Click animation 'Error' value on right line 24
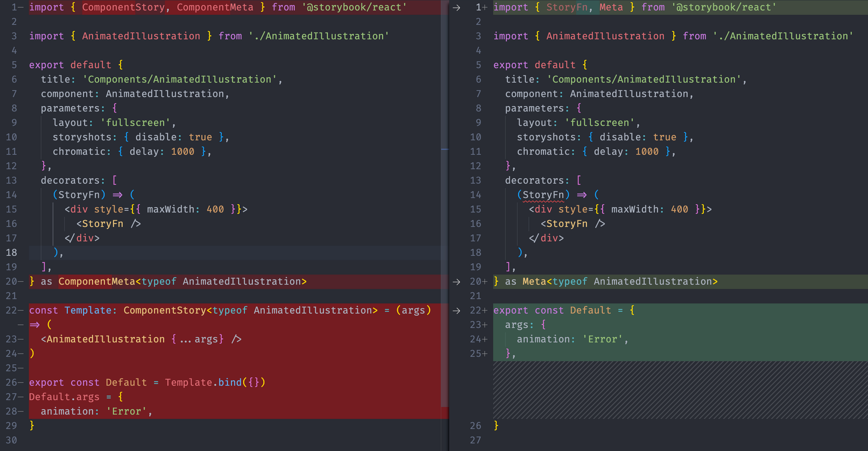This screenshot has width=868, height=451. pyautogui.click(x=602, y=339)
